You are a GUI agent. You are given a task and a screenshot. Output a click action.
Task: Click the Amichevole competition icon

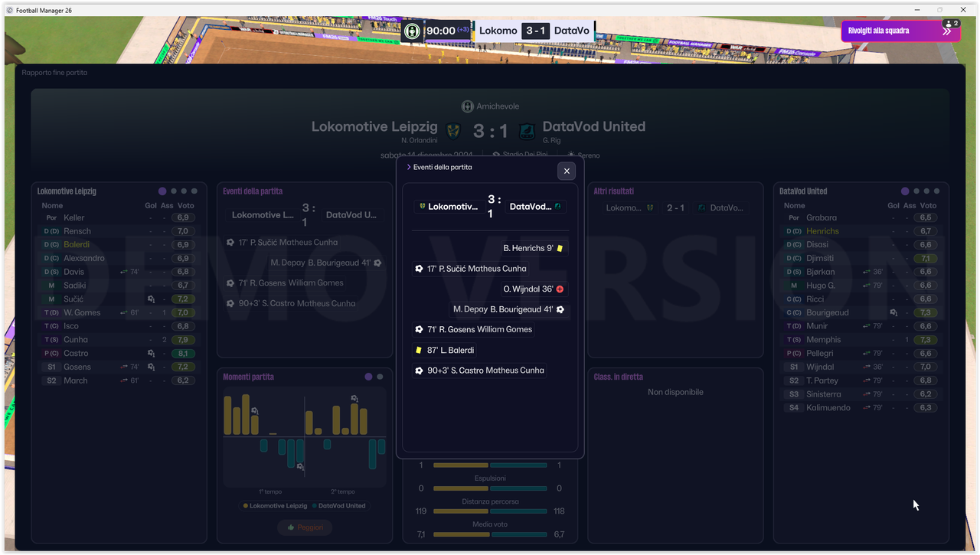click(467, 106)
